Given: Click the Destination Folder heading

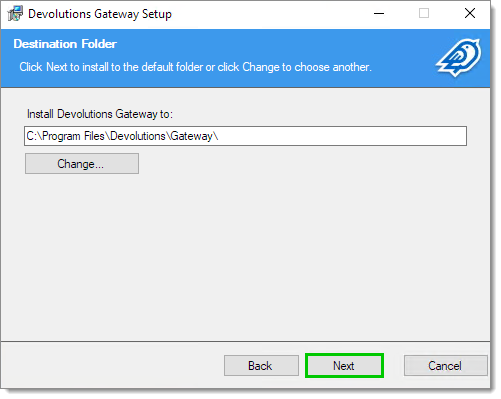Looking at the screenshot, I should [65, 44].
